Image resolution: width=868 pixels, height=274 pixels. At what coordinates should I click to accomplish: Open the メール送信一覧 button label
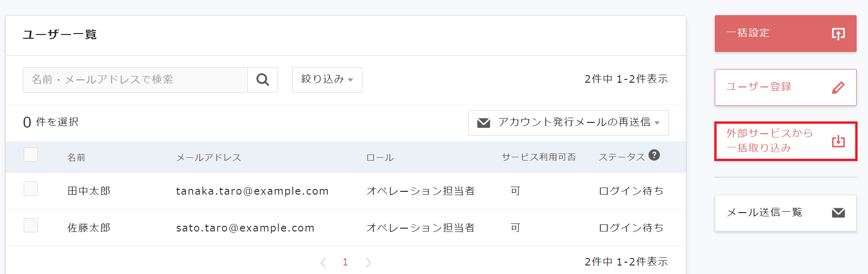[764, 213]
